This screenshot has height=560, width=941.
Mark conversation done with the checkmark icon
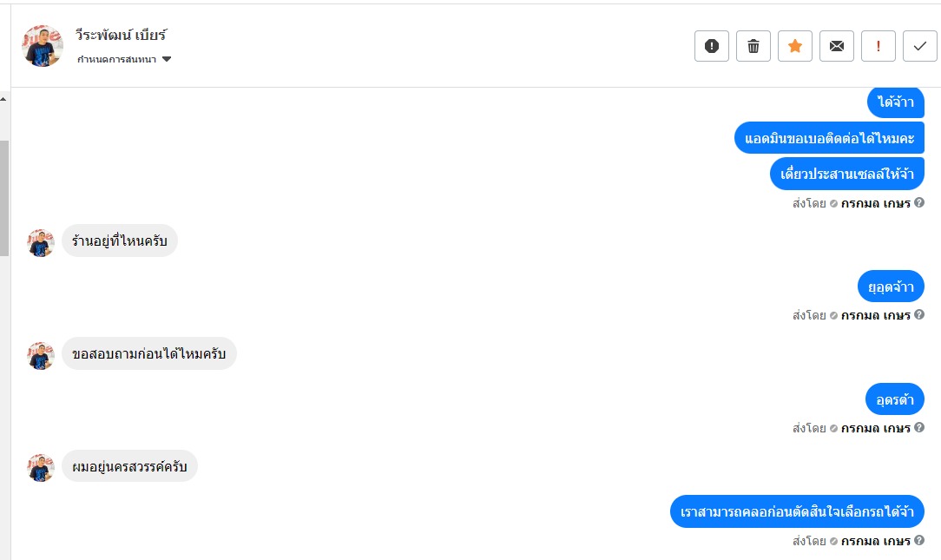(920, 46)
